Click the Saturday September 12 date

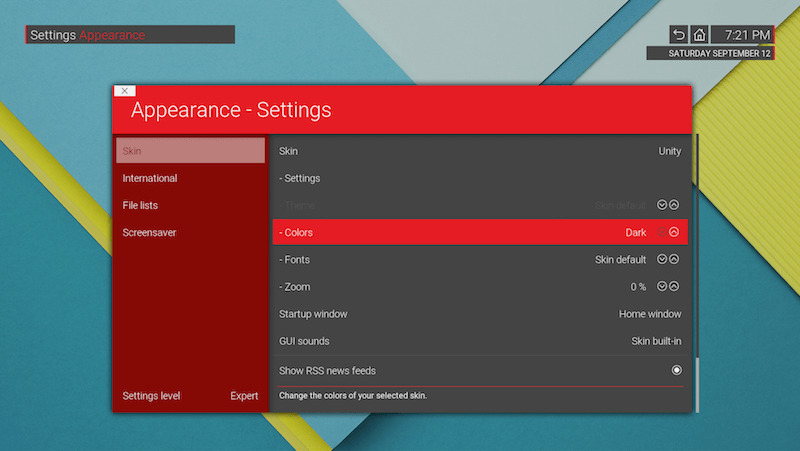(x=710, y=53)
